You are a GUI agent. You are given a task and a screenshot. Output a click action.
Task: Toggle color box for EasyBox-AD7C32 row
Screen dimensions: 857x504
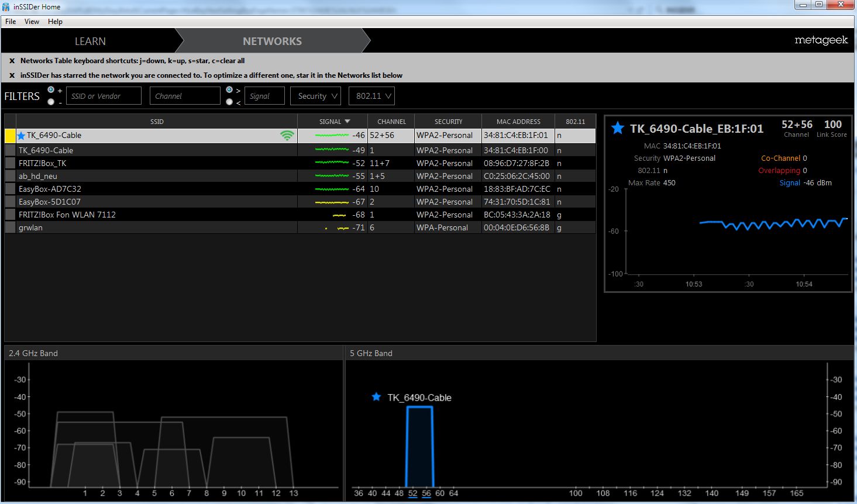(x=11, y=189)
